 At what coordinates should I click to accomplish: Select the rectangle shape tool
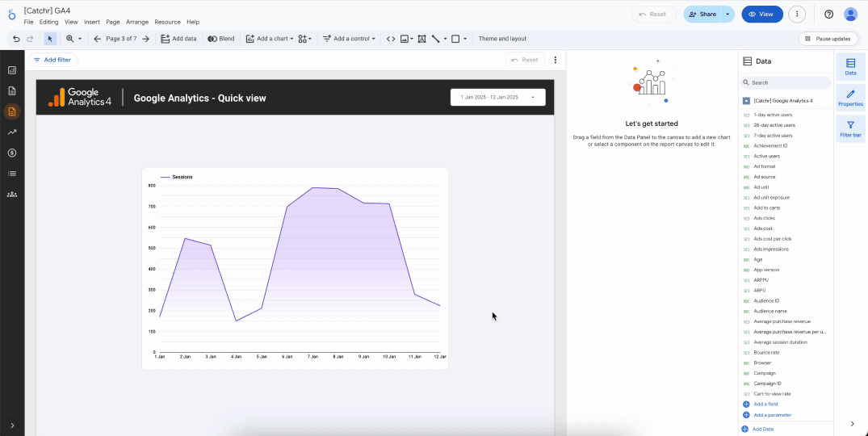[x=455, y=39]
